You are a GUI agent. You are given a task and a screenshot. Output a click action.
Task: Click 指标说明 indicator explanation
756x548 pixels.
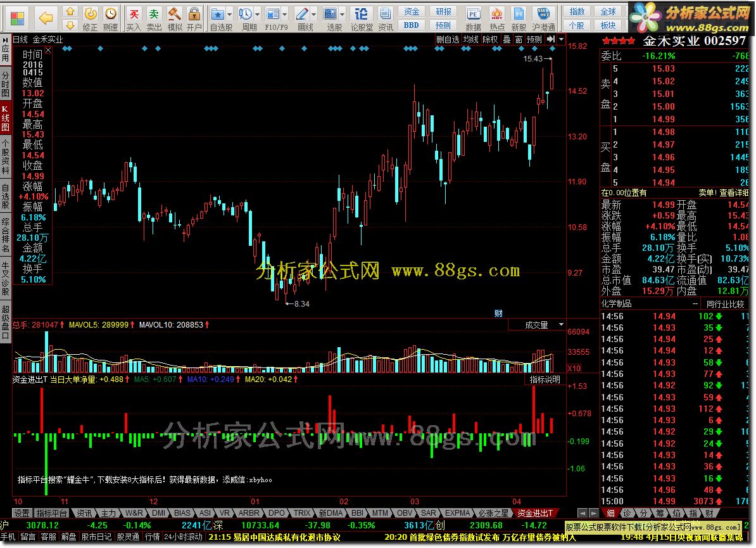tap(545, 379)
